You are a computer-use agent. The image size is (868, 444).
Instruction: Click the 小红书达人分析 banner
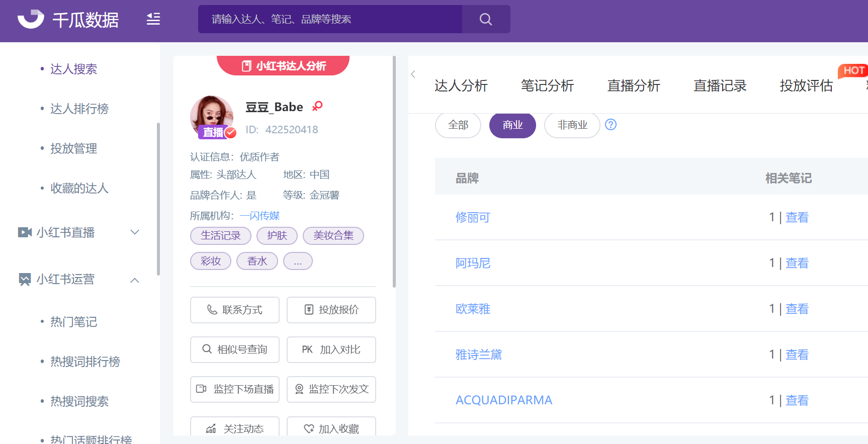(x=283, y=66)
